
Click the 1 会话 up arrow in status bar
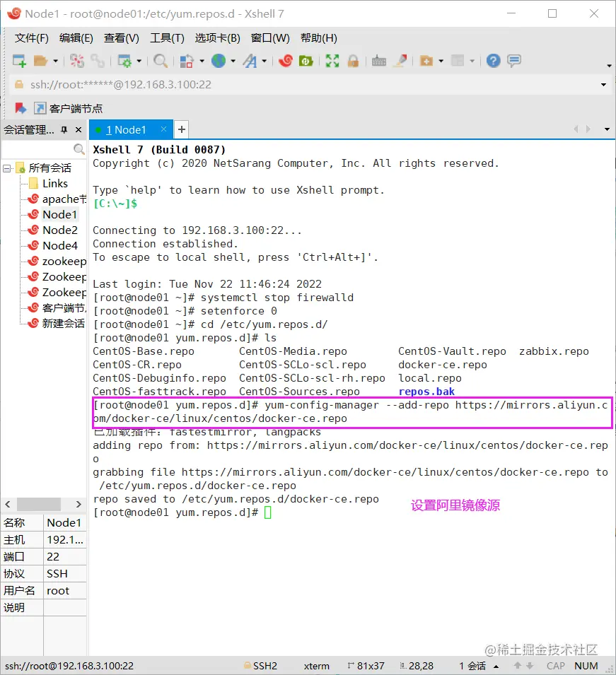(x=496, y=667)
